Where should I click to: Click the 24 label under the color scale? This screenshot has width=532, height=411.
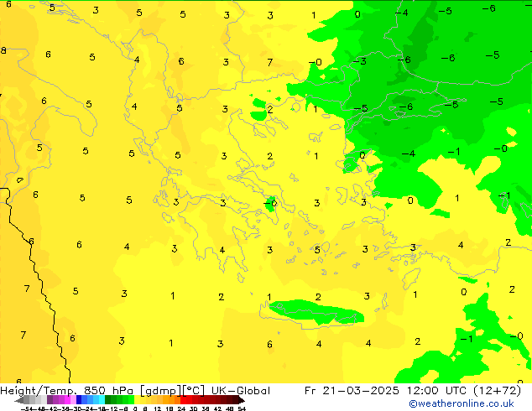pyautogui.click(x=181, y=409)
